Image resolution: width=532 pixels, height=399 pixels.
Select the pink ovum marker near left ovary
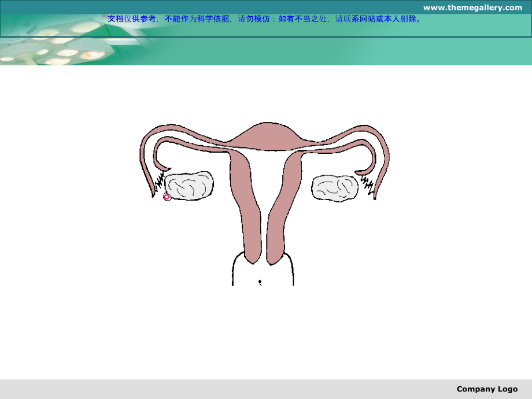[x=166, y=197]
